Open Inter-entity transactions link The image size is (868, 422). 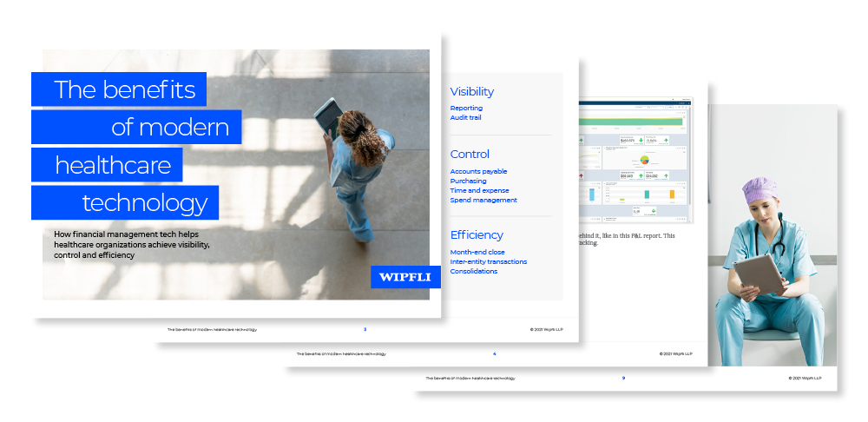(x=488, y=261)
